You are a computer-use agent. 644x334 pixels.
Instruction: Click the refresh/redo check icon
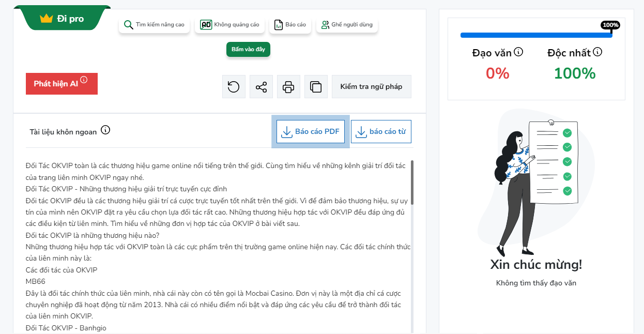click(x=234, y=86)
